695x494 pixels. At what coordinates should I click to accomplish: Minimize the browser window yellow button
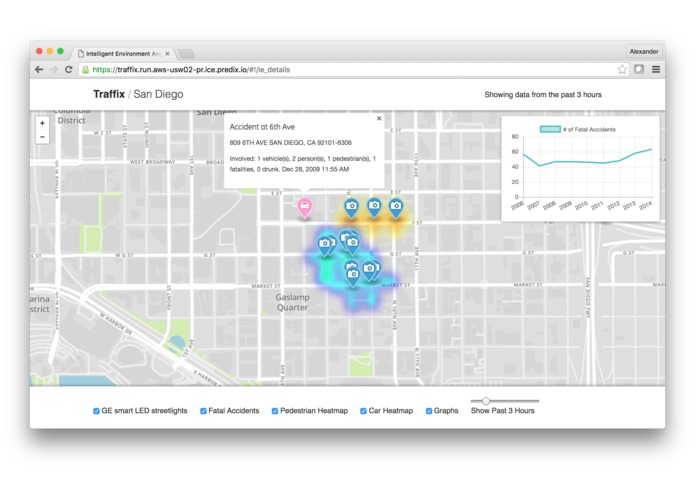pyautogui.click(x=50, y=51)
